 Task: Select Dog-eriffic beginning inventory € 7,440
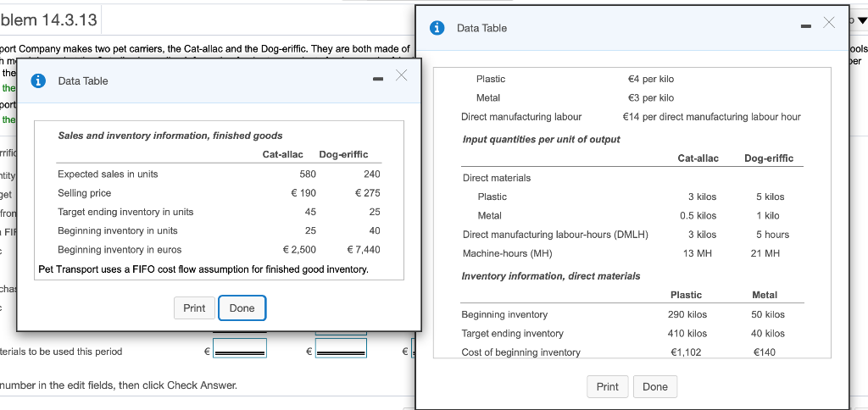[364, 250]
